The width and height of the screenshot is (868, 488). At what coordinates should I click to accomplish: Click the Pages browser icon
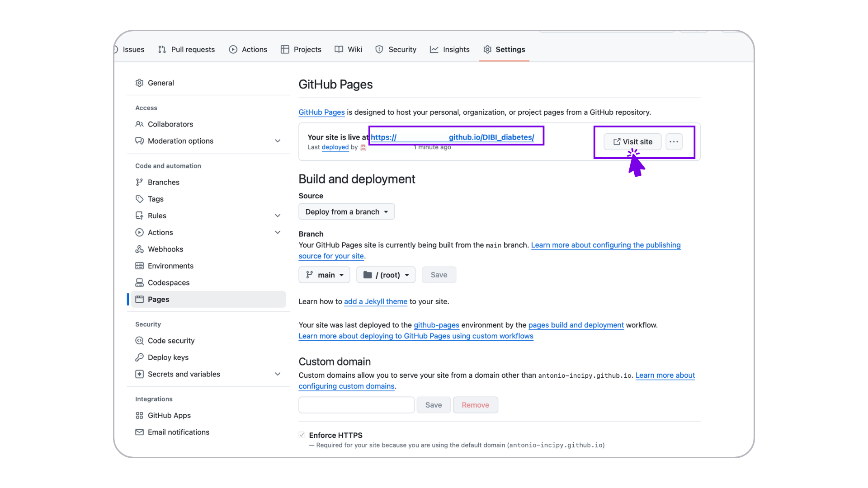(x=139, y=299)
